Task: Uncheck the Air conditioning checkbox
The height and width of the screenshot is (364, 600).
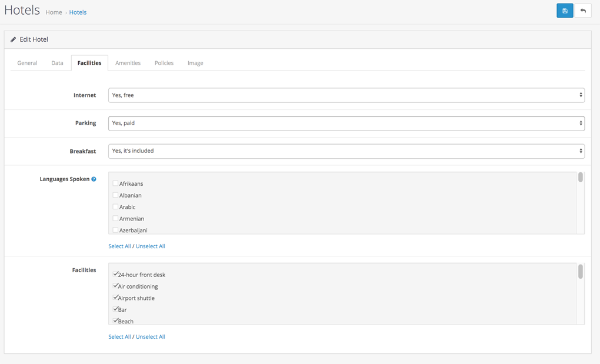Action: coord(115,286)
